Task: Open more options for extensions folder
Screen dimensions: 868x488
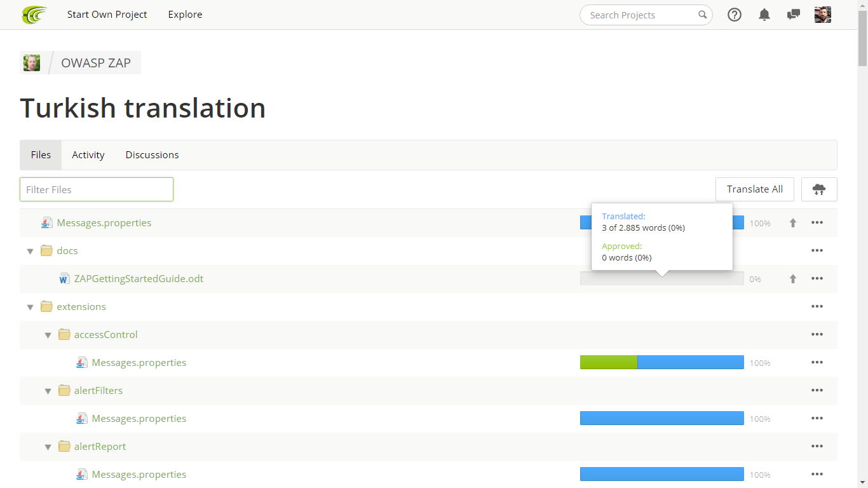Action: (817, 307)
